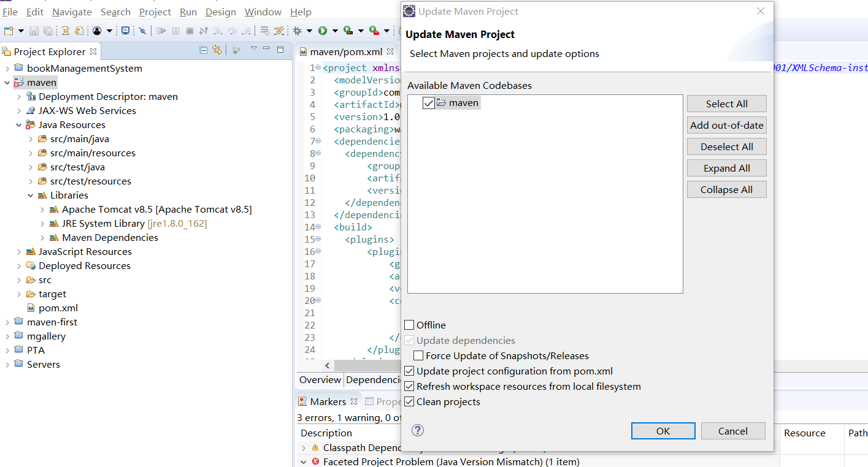Expand the Maven Dependencies node
Image resolution: width=868 pixels, height=467 pixels.
pos(42,237)
